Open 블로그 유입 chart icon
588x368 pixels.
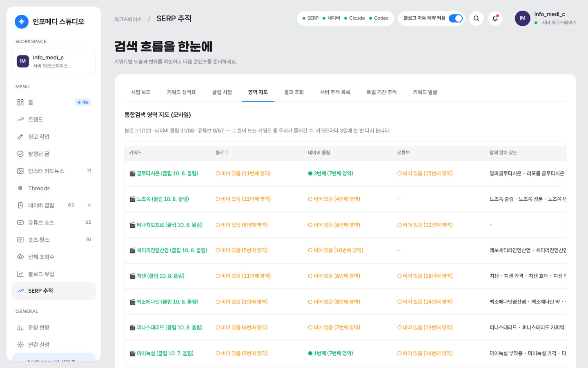(x=20, y=274)
